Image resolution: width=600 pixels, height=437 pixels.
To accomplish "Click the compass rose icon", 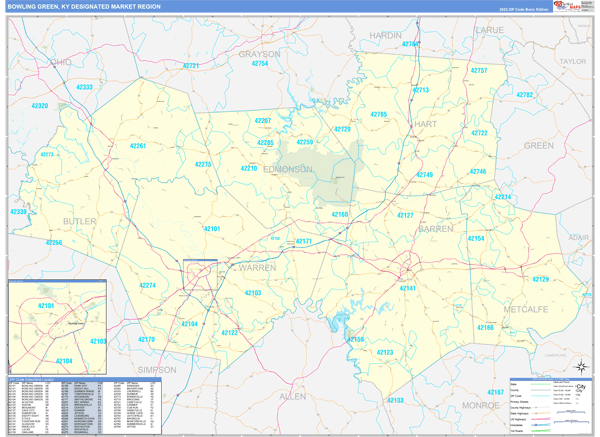I will (581, 367).
